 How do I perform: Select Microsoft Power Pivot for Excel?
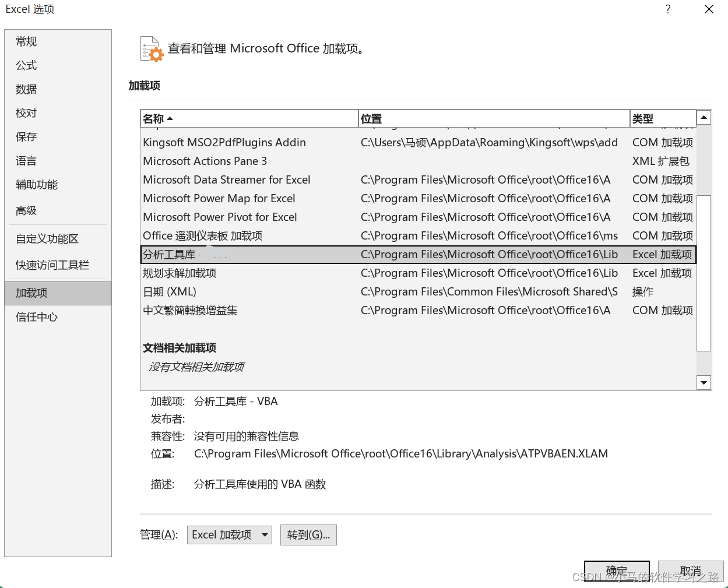[x=418, y=217]
